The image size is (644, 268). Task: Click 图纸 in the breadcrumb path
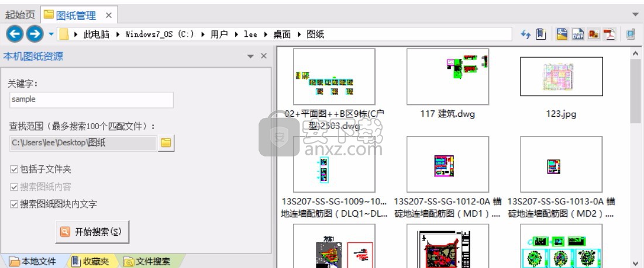[x=315, y=34]
